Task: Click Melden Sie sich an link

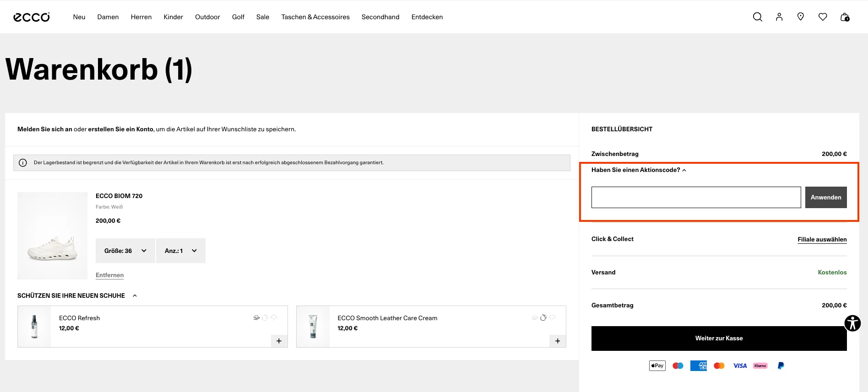Action: pyautogui.click(x=45, y=129)
